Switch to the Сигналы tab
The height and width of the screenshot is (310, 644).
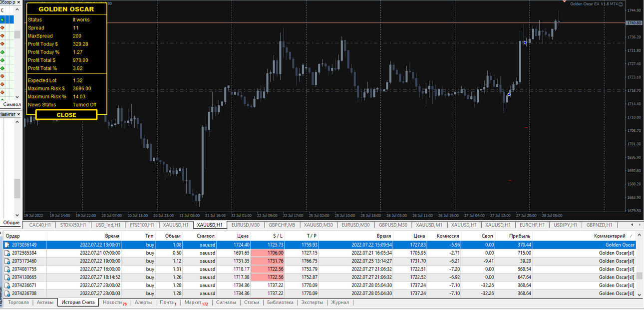[x=226, y=303]
